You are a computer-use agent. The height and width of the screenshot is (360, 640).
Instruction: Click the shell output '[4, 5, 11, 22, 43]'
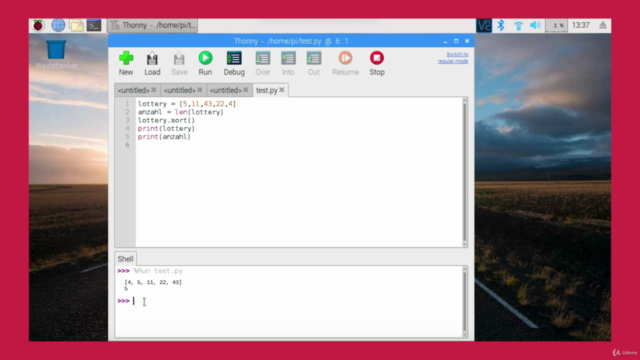click(x=153, y=282)
